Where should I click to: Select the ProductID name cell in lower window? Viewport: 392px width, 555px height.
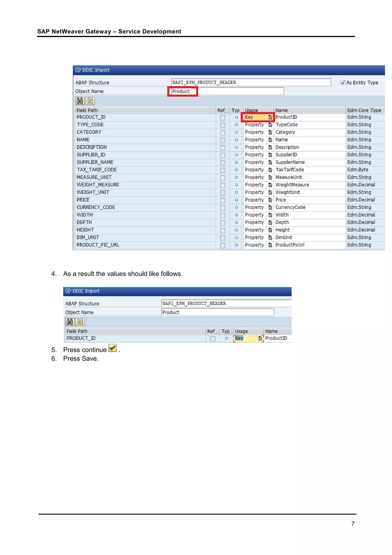pyautogui.click(x=278, y=338)
